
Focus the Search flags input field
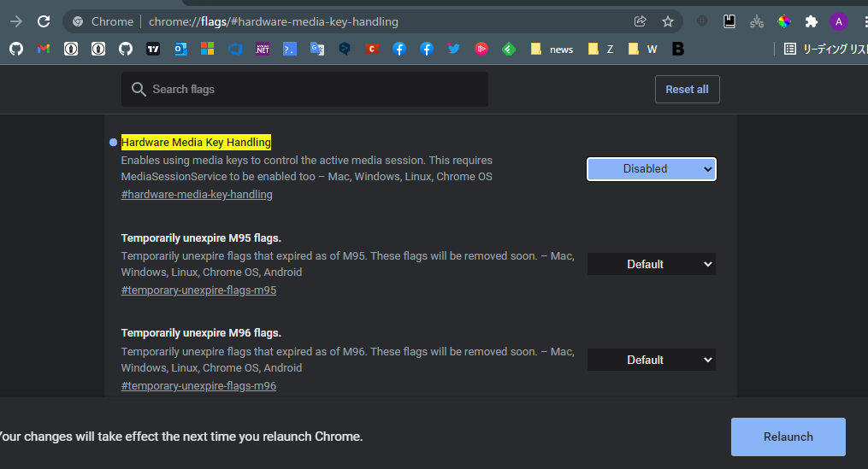pyautogui.click(x=304, y=89)
